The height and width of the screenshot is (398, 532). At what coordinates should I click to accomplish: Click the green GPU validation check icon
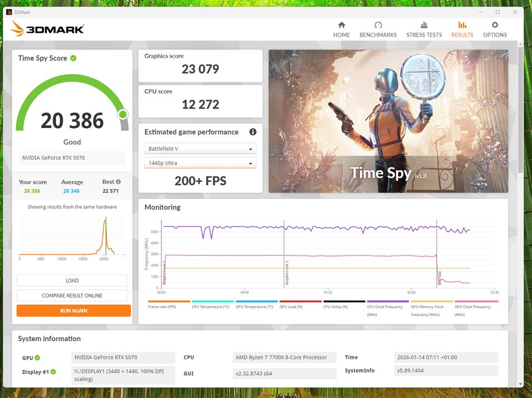(37, 358)
